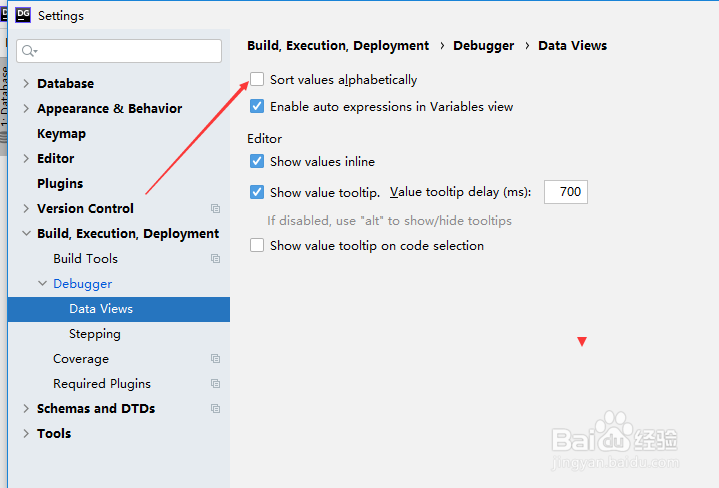Viewport: 719px width, 488px height.
Task: Collapse Build, Execution, Deployment section
Action: click(x=26, y=233)
